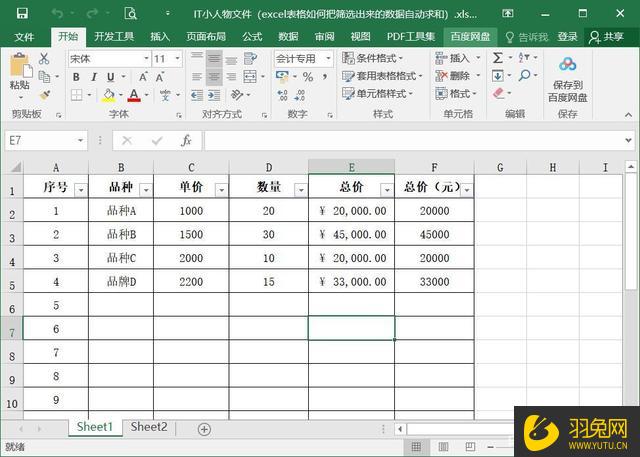
Task: Switch to the Sheet2 worksheet tab
Action: click(x=149, y=427)
